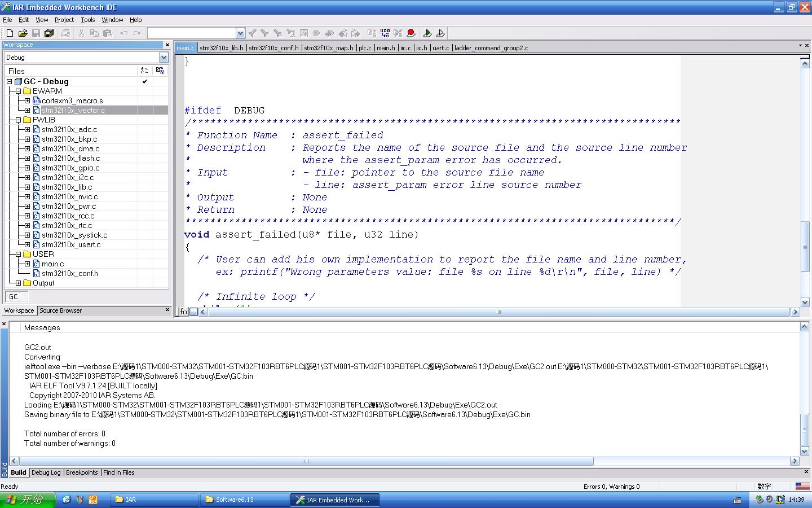The width and height of the screenshot is (812, 508).
Task: Click the language indicator flag in status bar
Action: pyautogui.click(x=802, y=486)
